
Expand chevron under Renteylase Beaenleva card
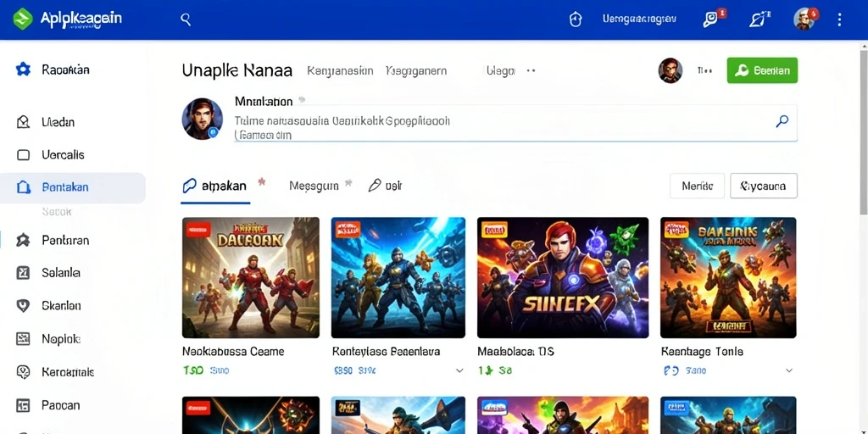459,371
